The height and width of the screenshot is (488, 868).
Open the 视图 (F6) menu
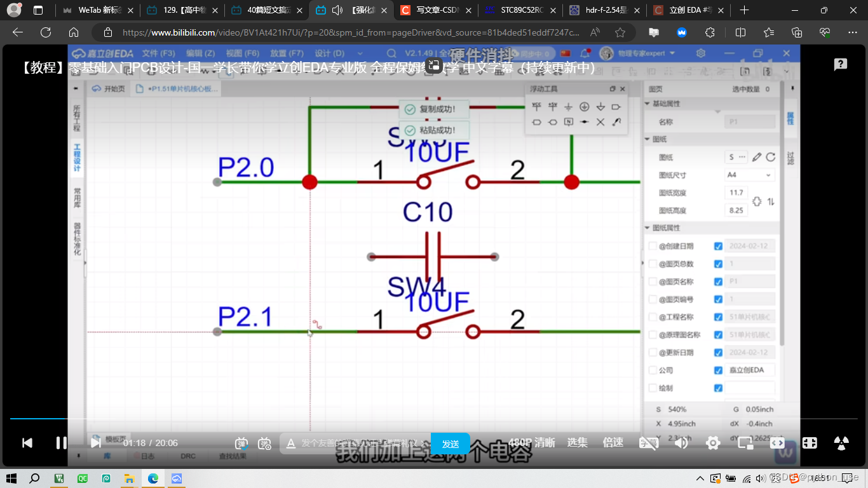tap(242, 53)
